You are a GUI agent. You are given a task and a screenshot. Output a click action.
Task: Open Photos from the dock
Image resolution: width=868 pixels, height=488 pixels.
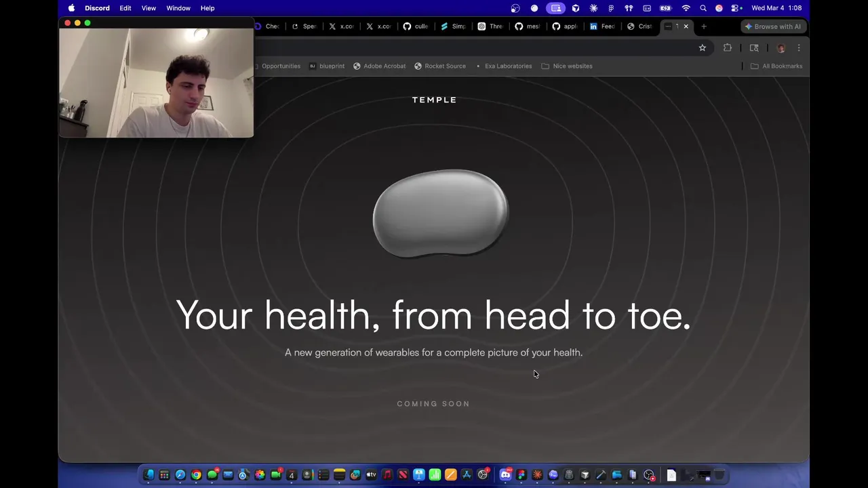click(260, 475)
